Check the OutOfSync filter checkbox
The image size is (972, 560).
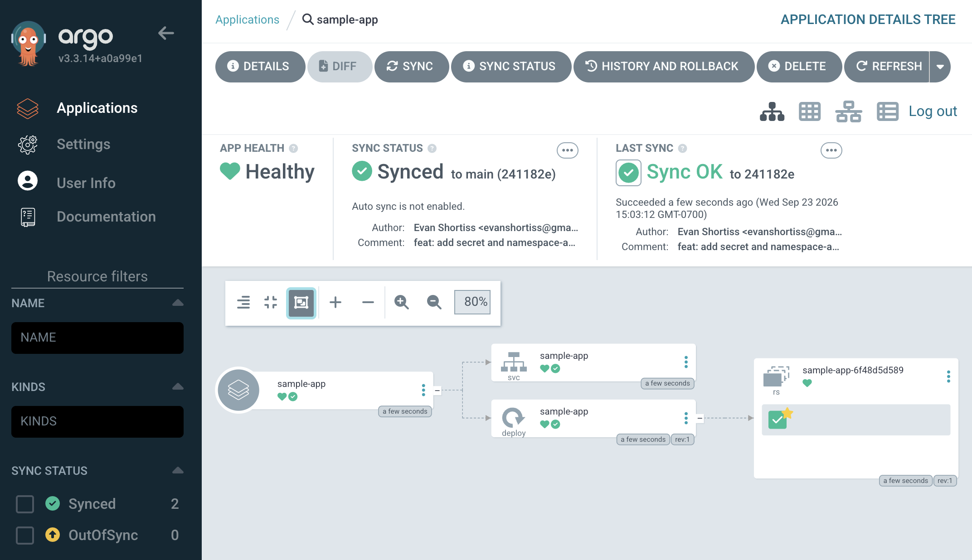pyautogui.click(x=25, y=535)
